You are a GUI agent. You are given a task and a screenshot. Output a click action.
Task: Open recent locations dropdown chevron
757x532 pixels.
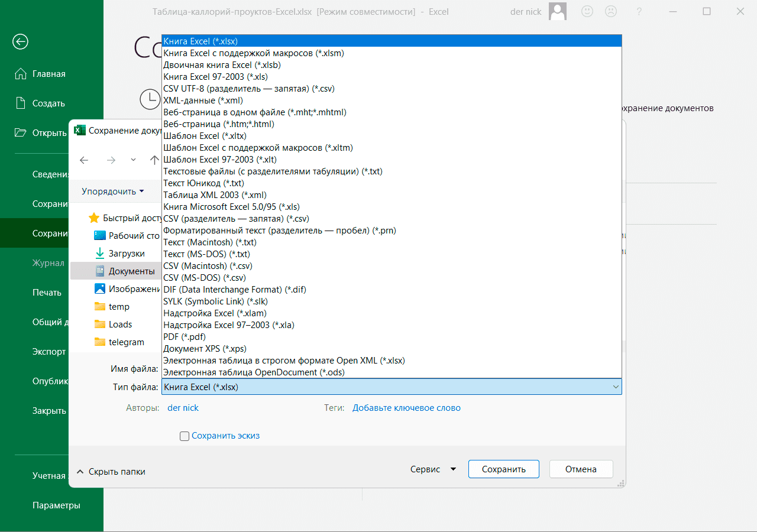pos(133,160)
